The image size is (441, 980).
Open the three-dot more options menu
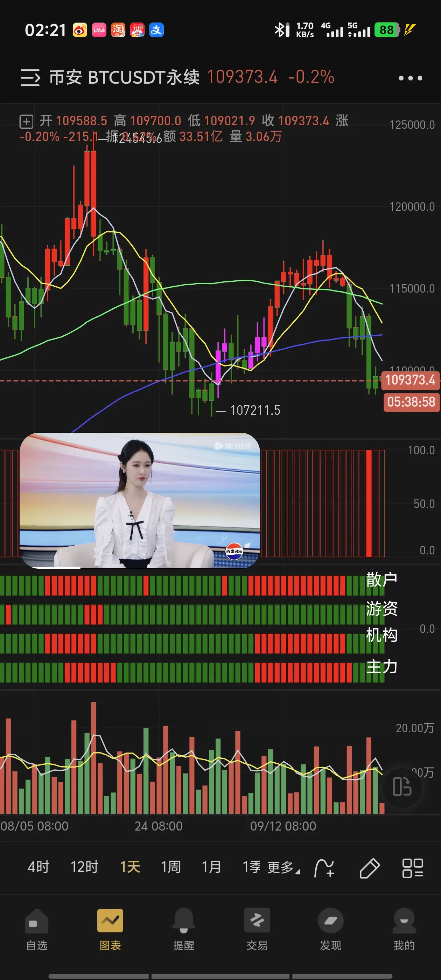pyautogui.click(x=410, y=78)
